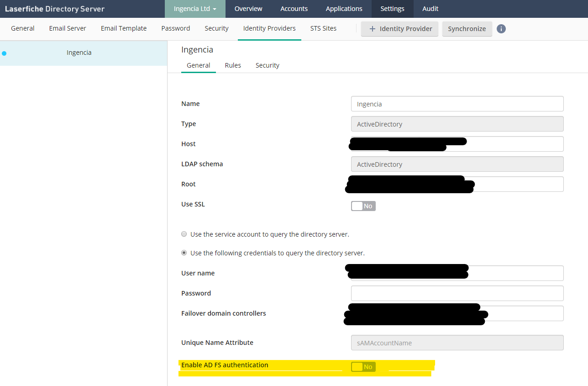Open the Overview menu
588x386 pixels.
point(248,9)
